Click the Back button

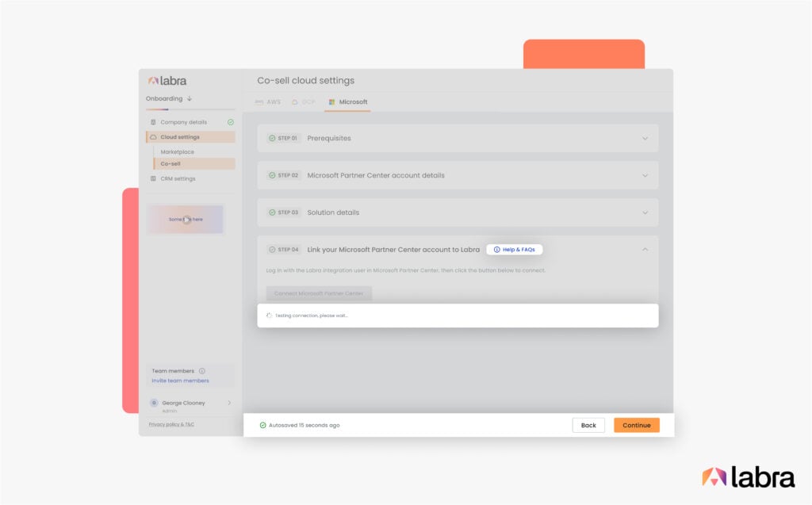[588, 425]
